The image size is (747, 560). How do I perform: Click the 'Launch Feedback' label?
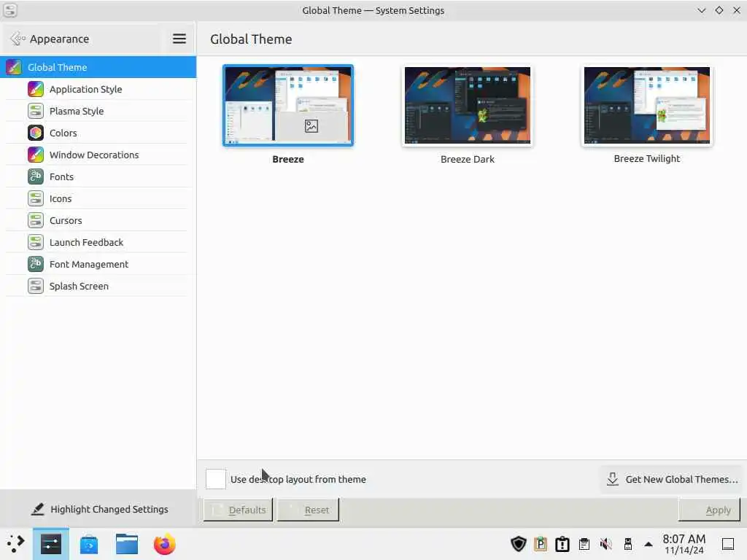(86, 242)
